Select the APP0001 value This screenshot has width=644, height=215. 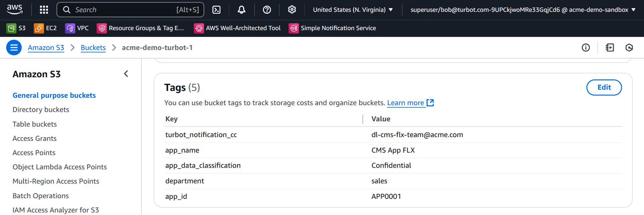coord(386,197)
